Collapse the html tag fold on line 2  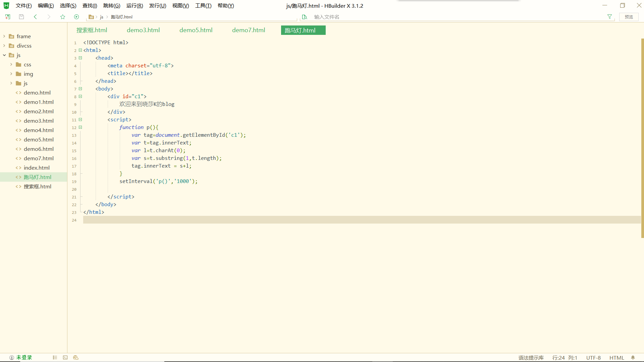tap(80, 50)
